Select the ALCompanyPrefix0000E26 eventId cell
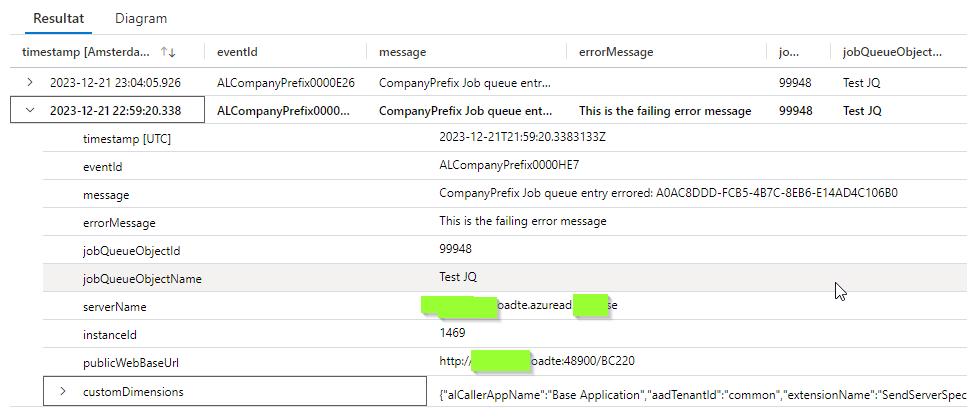Viewport: 967px width, 415px height. tap(285, 82)
